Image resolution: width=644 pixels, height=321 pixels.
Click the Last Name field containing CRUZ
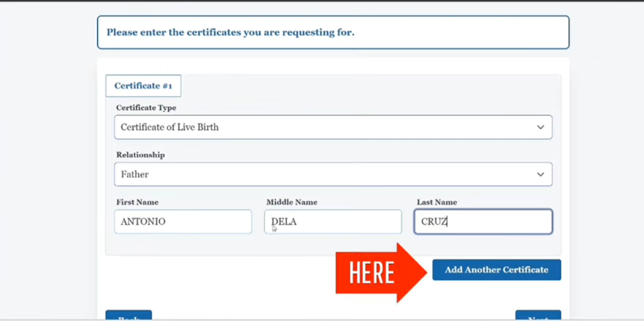483,221
